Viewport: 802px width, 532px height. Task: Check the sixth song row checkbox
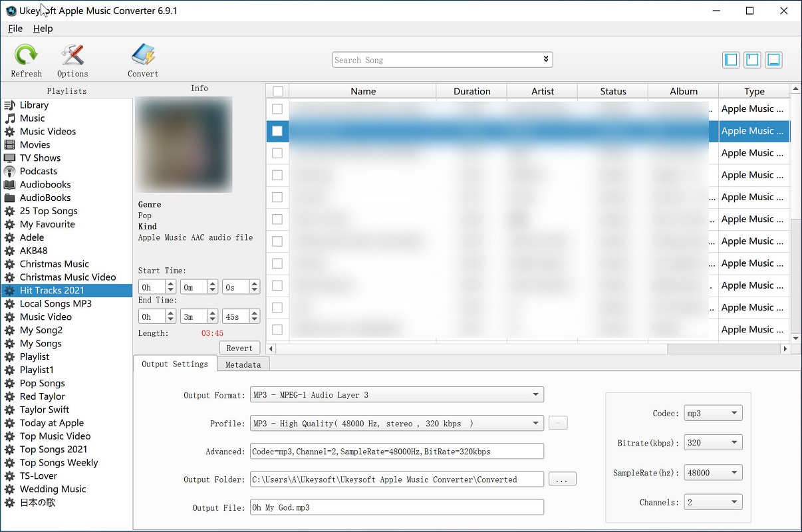click(277, 219)
